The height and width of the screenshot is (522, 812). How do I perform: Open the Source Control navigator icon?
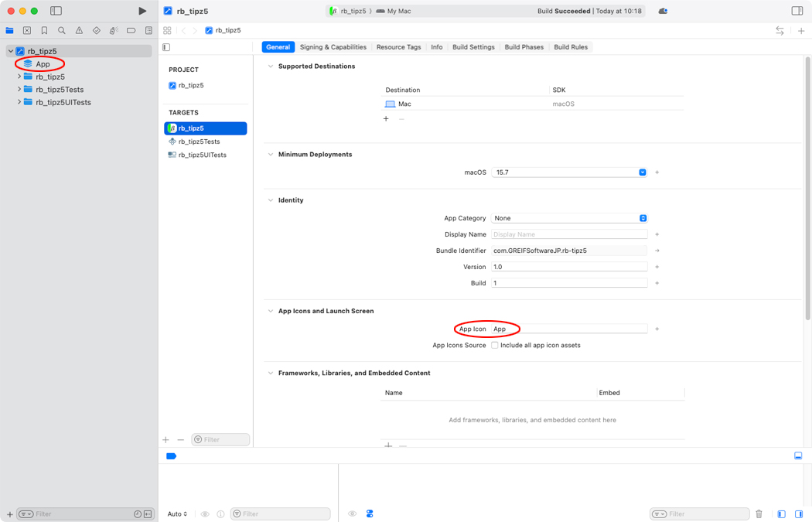click(27, 31)
